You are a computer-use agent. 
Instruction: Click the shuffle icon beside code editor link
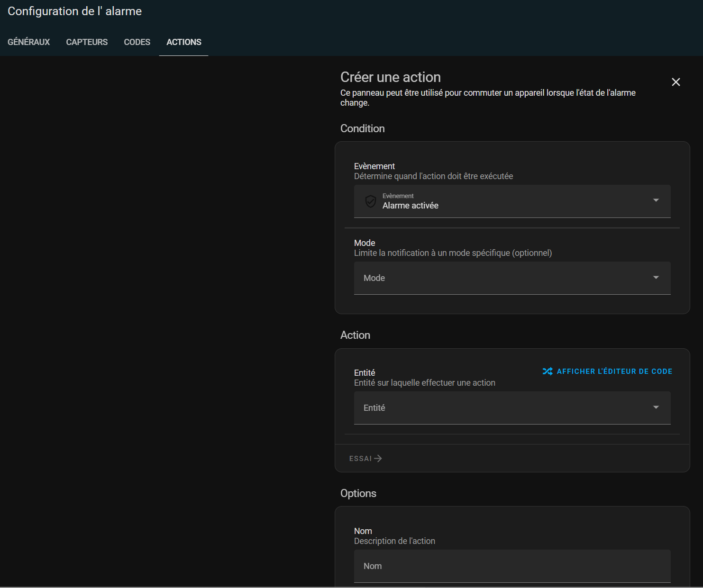click(x=548, y=371)
